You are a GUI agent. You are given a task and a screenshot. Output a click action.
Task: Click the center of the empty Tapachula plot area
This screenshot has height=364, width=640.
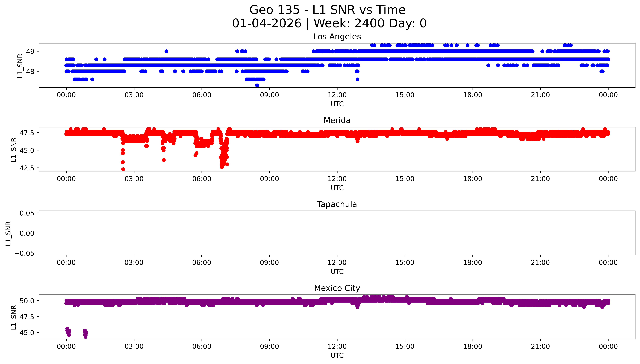(x=337, y=233)
